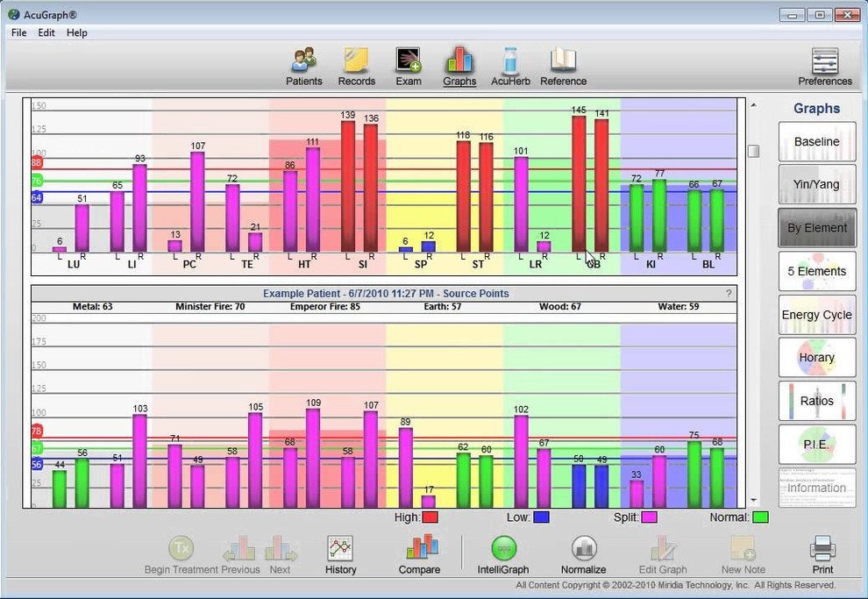Click the green 76 mean marker
Viewport: 868px width, 599px height.
pos(37,181)
